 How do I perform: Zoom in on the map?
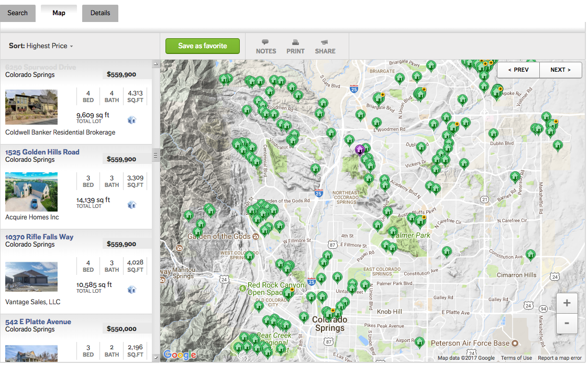(x=567, y=303)
